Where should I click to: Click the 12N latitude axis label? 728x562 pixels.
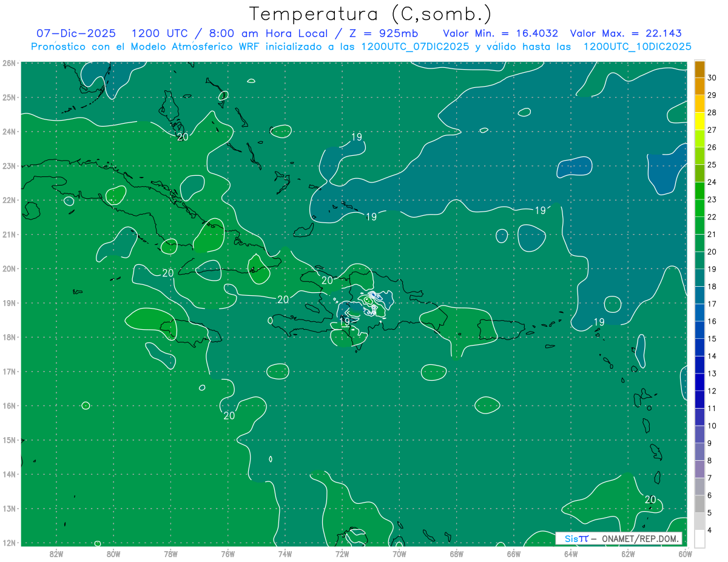coord(8,543)
